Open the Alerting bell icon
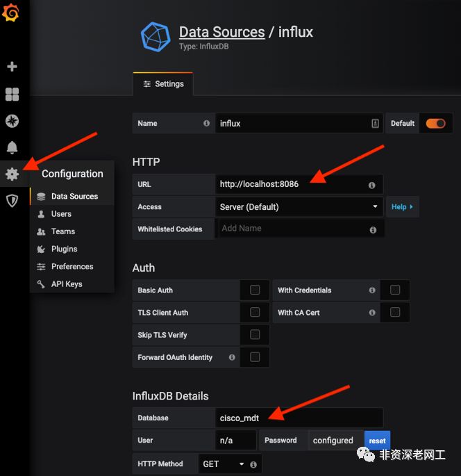461x476 pixels. [12, 147]
